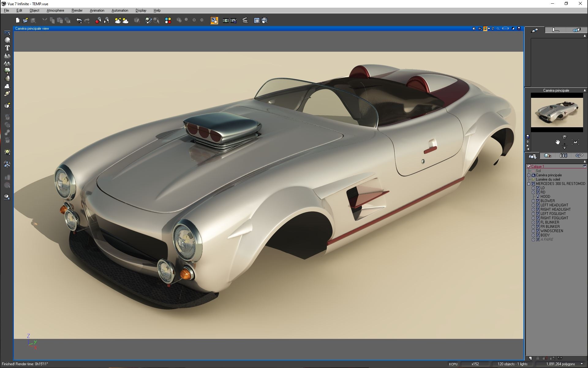
Task: Open the atmosphere clouds editor icon
Action: (x=125, y=21)
